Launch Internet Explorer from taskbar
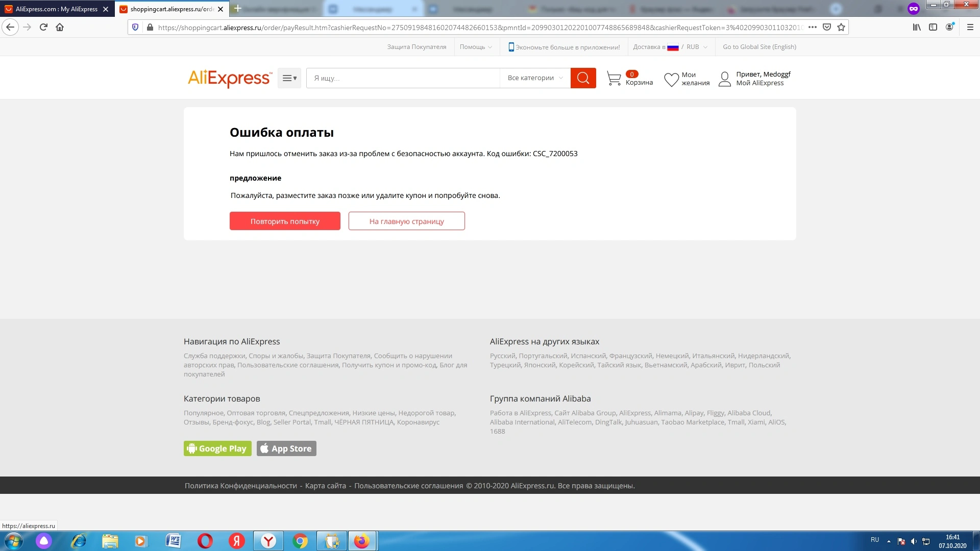The height and width of the screenshot is (551, 980). point(79,541)
